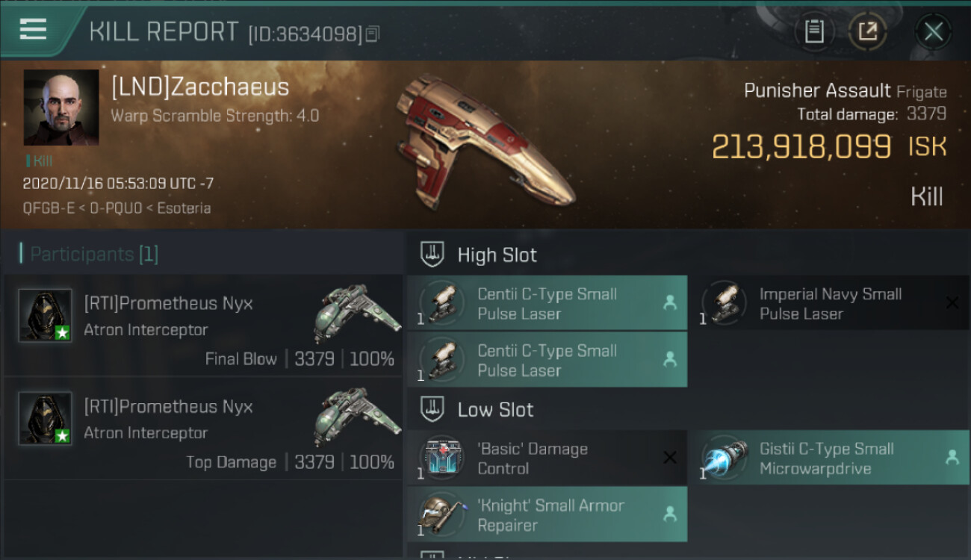Close the kill report window

[x=933, y=31]
